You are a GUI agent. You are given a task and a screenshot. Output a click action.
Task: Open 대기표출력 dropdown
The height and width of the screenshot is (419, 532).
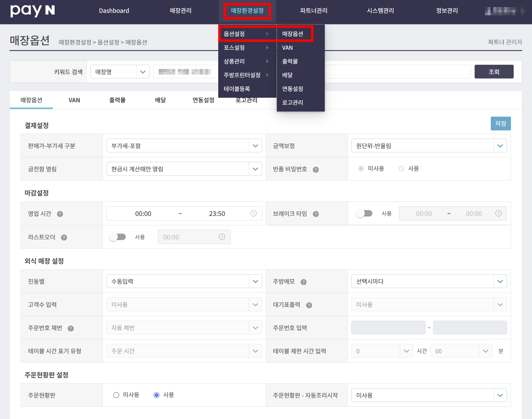coord(429,304)
